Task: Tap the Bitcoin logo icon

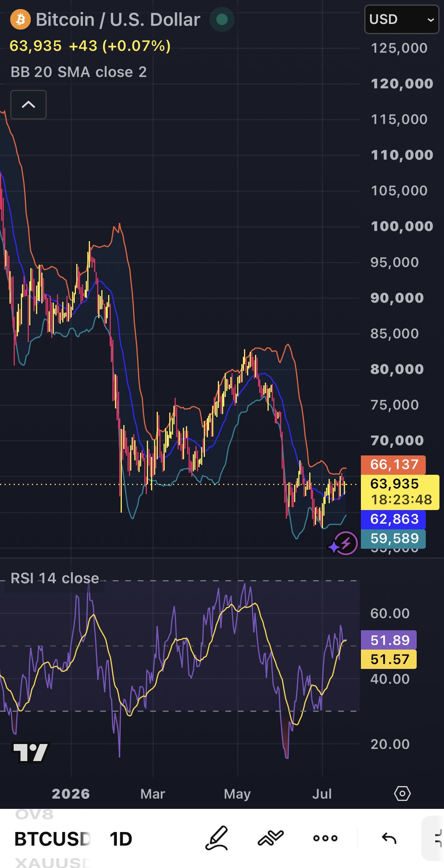Action: point(20,19)
